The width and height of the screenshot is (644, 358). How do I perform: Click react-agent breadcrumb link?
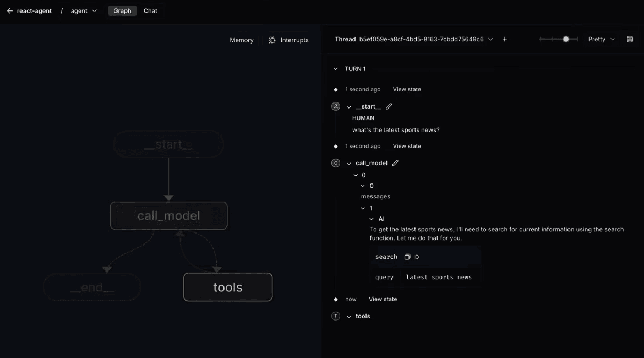click(34, 11)
